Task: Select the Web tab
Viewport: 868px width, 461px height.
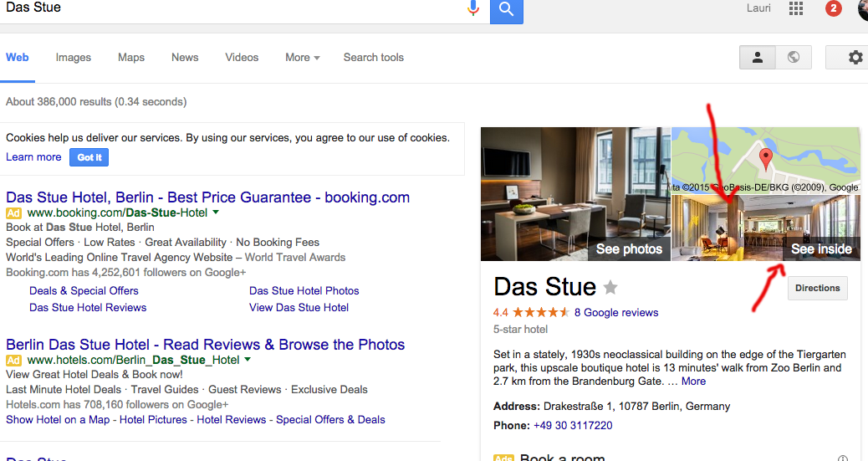Action: 18,58
